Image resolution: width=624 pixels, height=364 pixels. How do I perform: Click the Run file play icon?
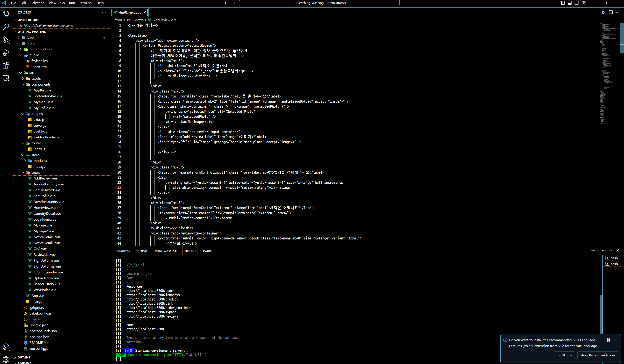604,12
